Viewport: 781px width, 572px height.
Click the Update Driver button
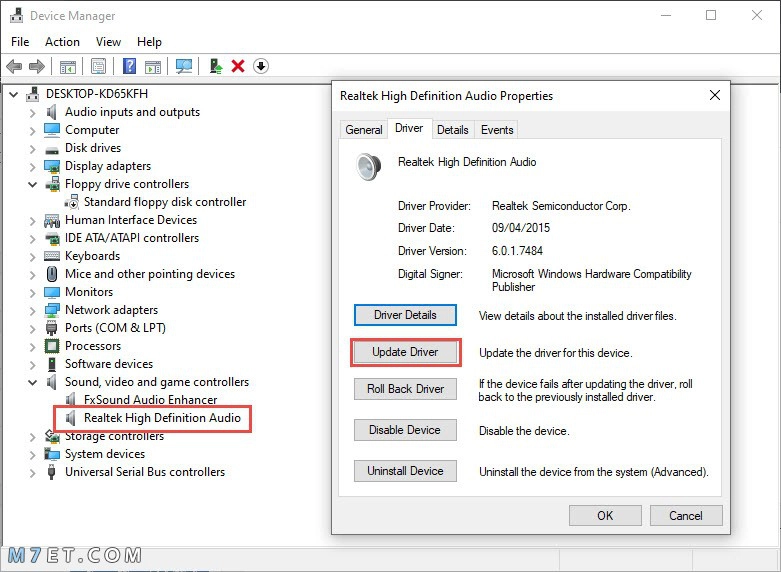pos(405,352)
